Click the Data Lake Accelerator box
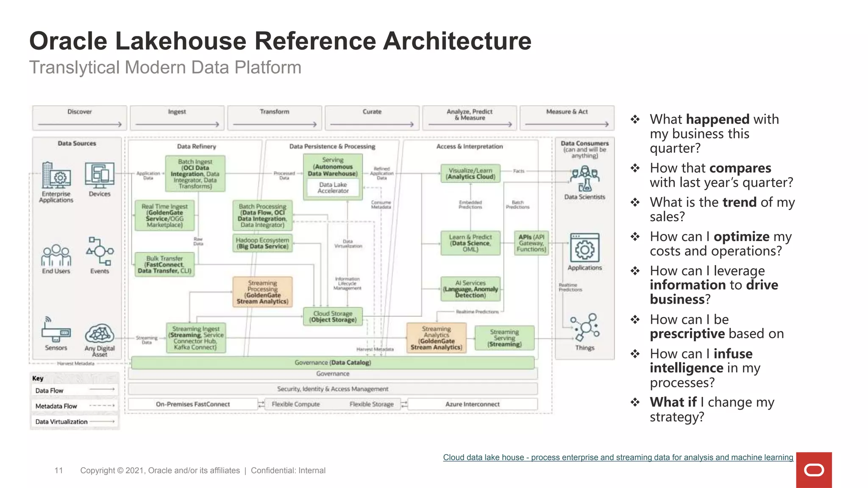868x488 pixels. pos(333,188)
